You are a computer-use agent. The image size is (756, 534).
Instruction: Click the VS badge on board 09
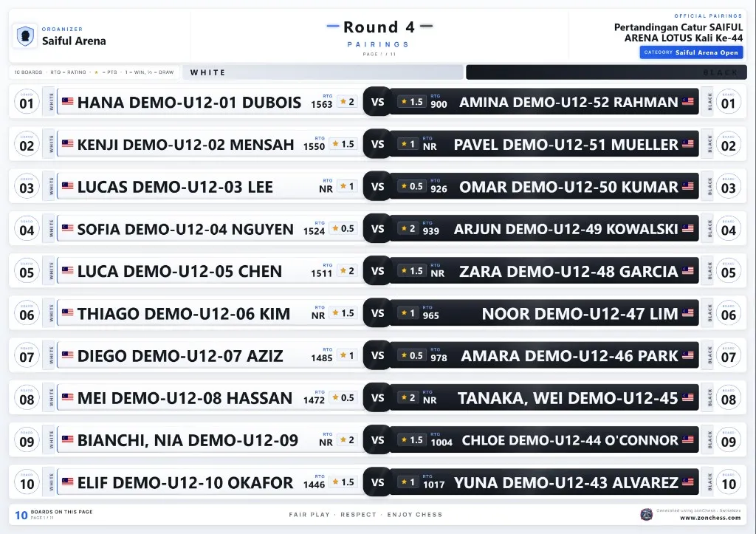pyautogui.click(x=377, y=440)
